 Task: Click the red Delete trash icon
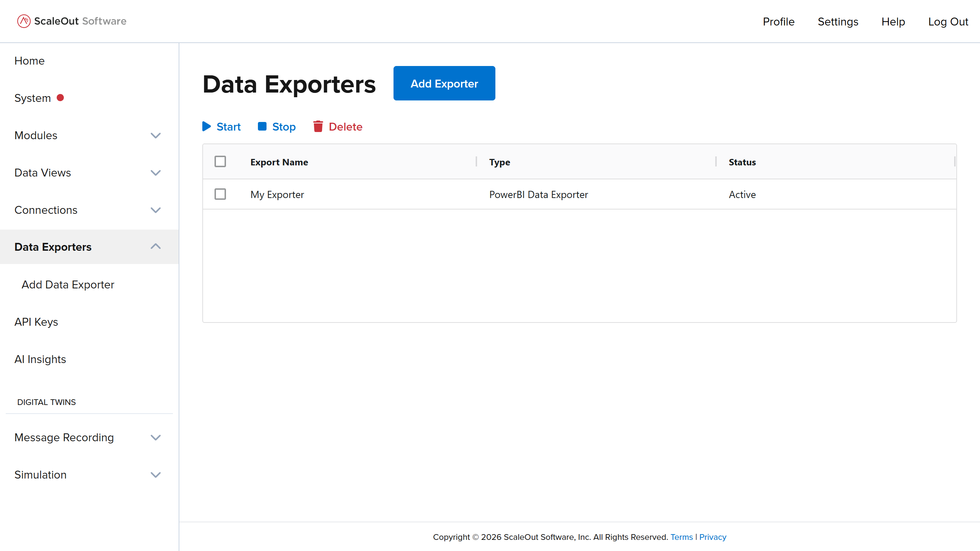(318, 126)
